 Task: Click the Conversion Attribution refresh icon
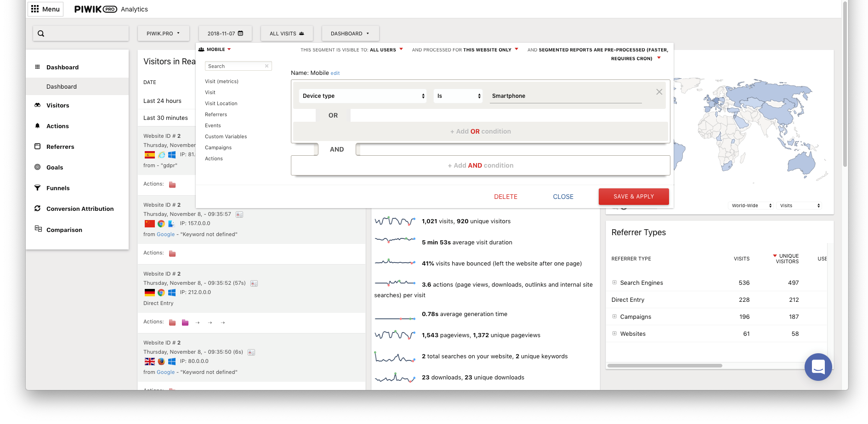click(38, 209)
